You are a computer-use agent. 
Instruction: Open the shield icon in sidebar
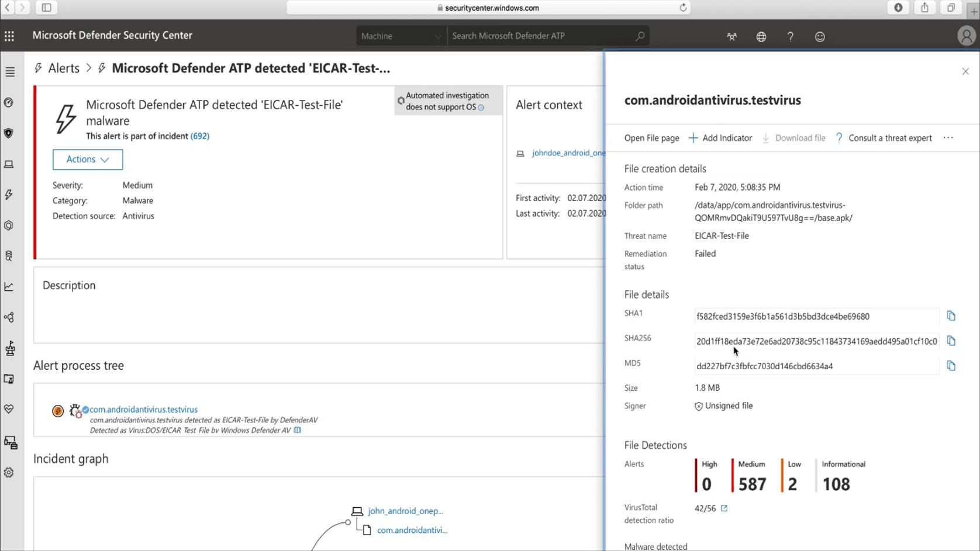click(x=9, y=133)
